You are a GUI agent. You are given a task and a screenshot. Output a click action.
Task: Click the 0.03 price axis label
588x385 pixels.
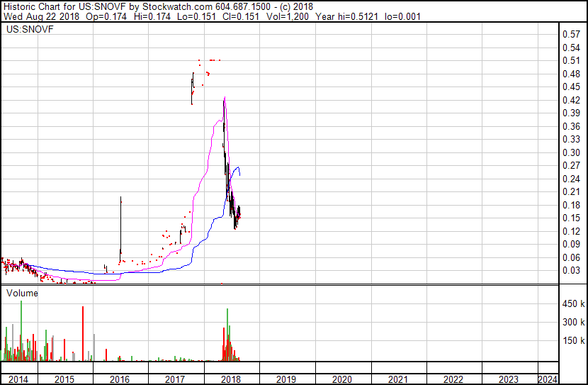[572, 271]
